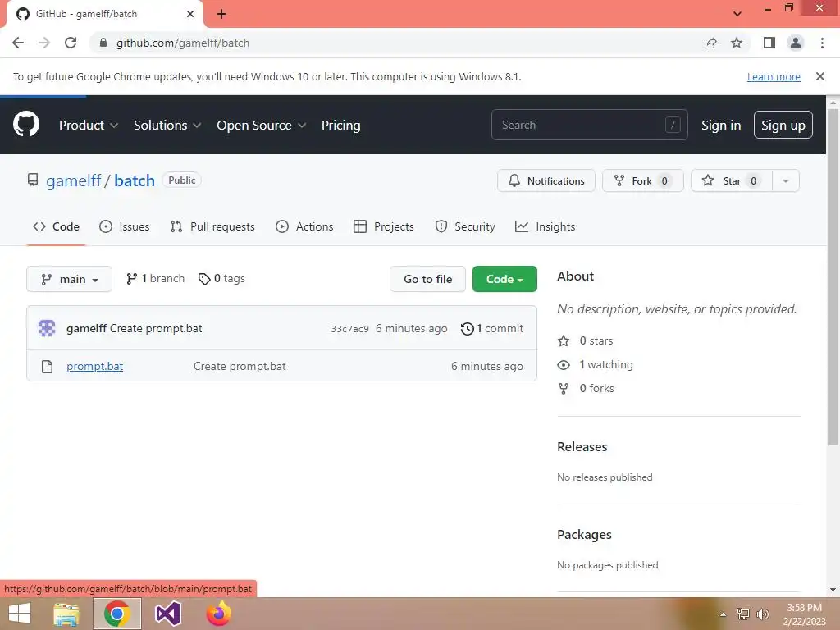Screen dimensions: 840x630
Task: Go back using the browser back arrow
Action: click(x=18, y=43)
